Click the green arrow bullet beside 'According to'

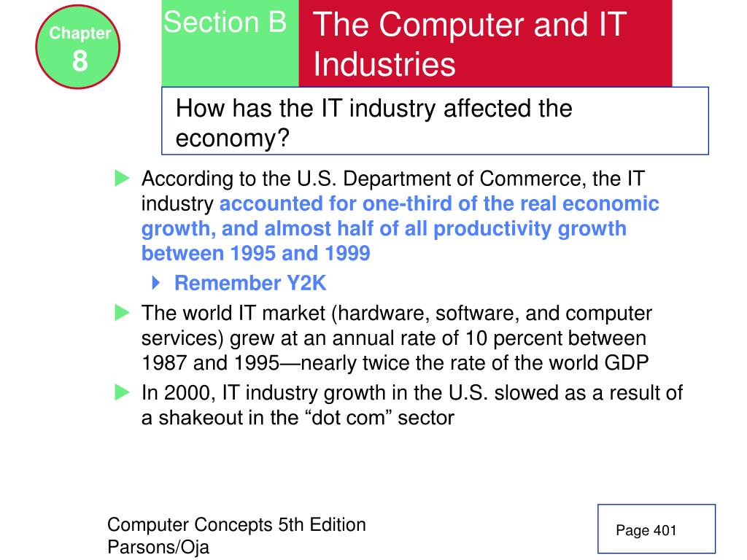pos(123,179)
